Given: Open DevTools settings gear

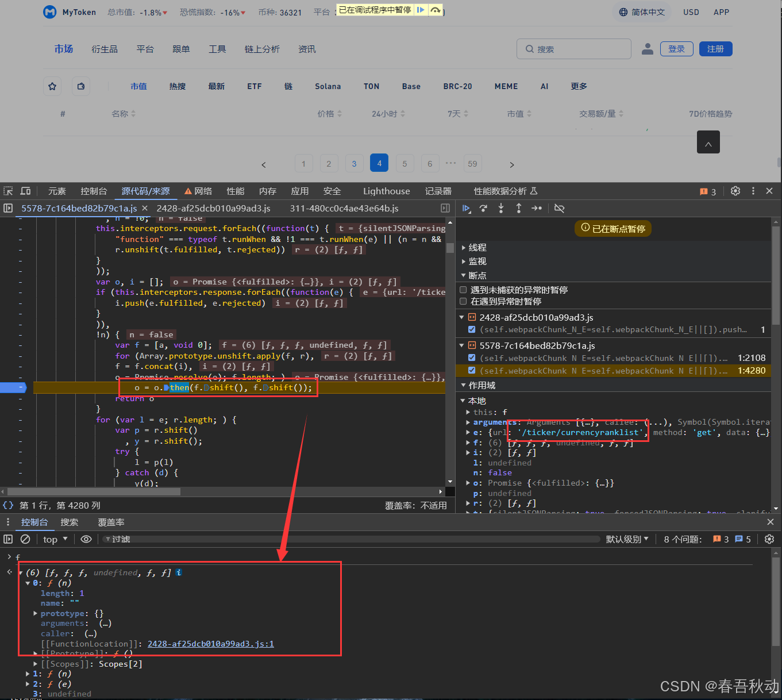Looking at the screenshot, I should click(x=735, y=191).
